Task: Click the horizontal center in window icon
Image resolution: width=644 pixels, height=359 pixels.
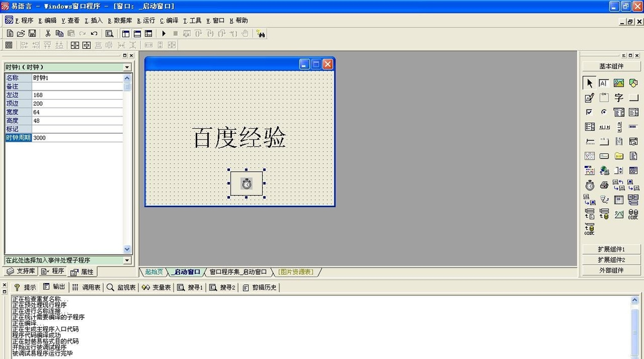Action: (x=75, y=45)
